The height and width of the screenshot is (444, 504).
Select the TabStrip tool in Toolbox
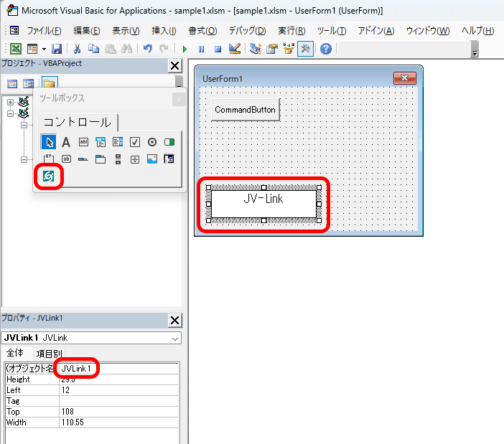pyautogui.click(x=83, y=159)
